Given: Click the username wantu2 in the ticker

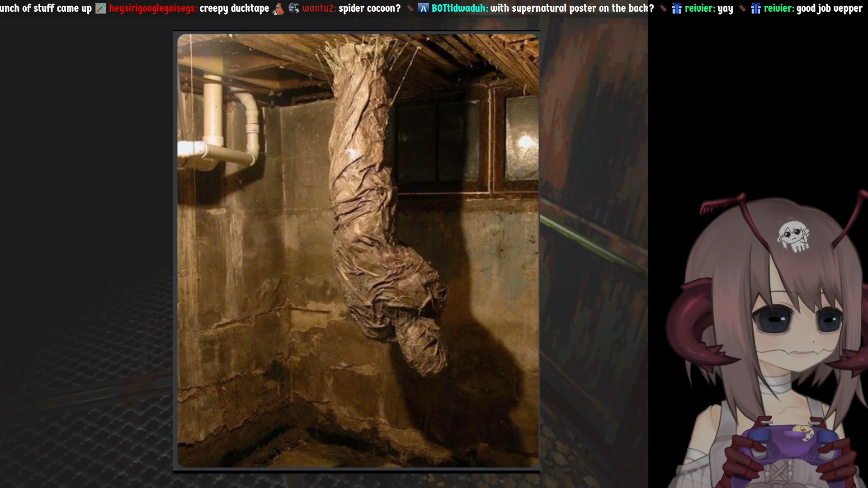Looking at the screenshot, I should (319, 9).
